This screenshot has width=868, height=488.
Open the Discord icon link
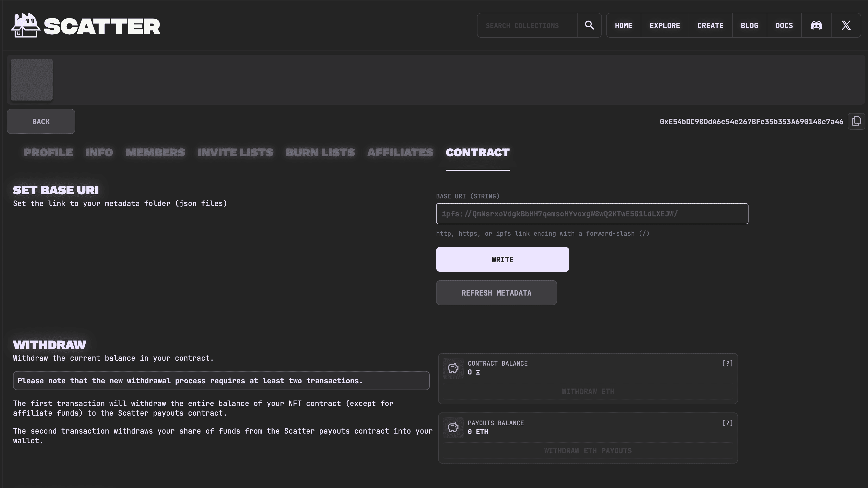(x=816, y=25)
